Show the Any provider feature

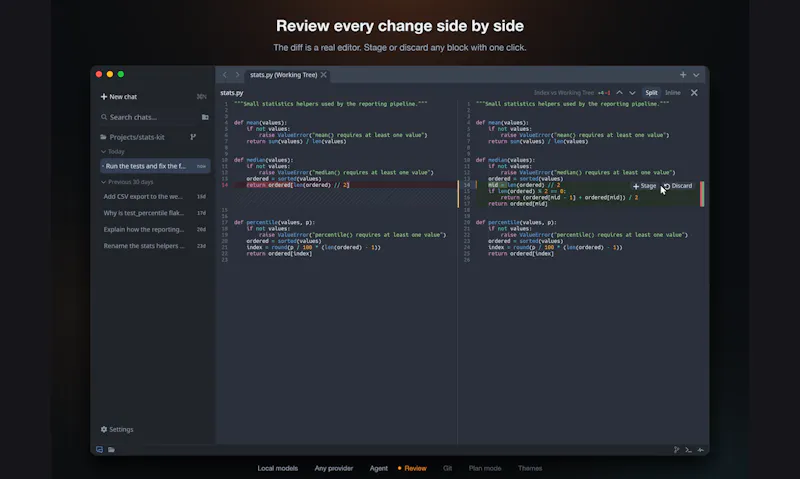[334, 468]
